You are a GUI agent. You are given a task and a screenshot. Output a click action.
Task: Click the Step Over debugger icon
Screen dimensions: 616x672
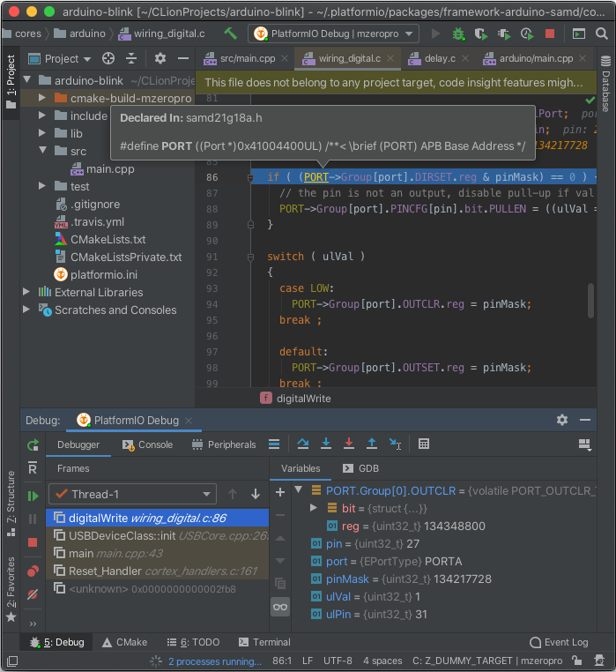coord(303,444)
